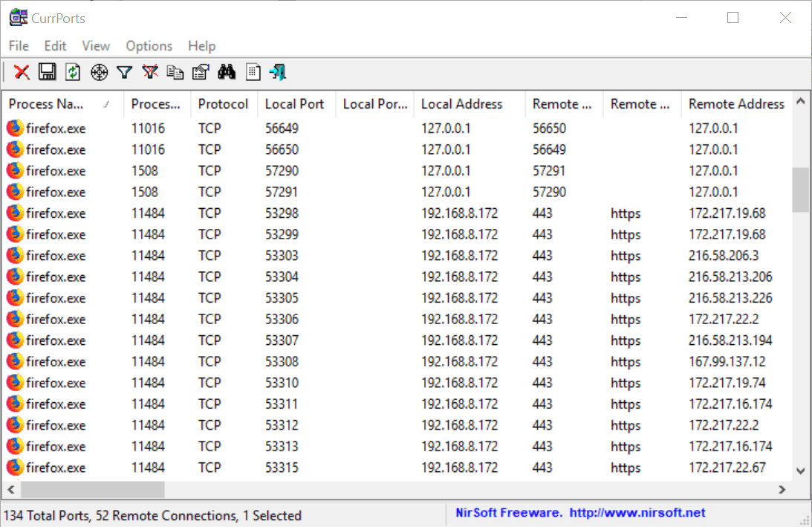Click the Firefox icon in the 53315 local port row

15,468
